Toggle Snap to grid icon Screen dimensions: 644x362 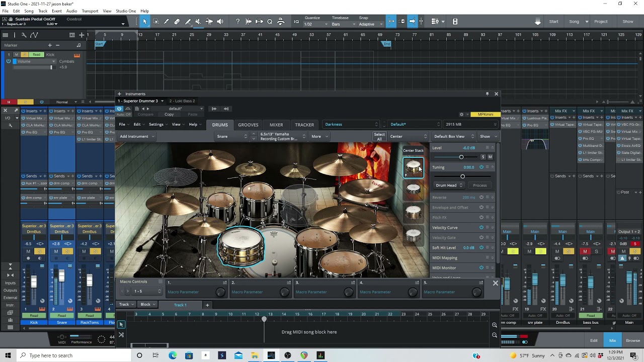[391, 21]
